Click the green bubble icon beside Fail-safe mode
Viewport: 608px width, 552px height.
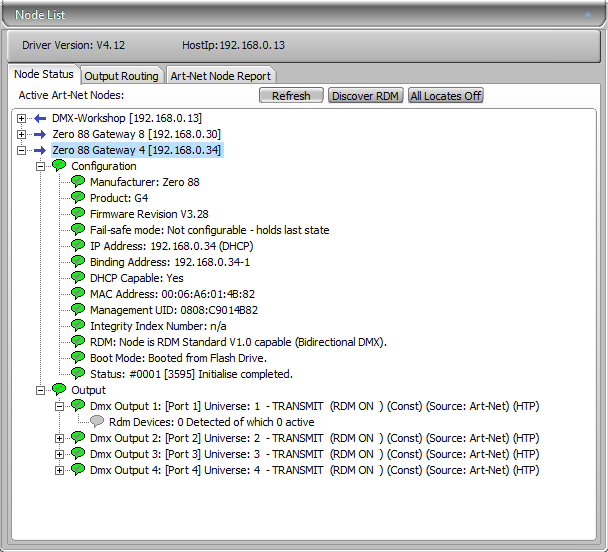point(78,229)
